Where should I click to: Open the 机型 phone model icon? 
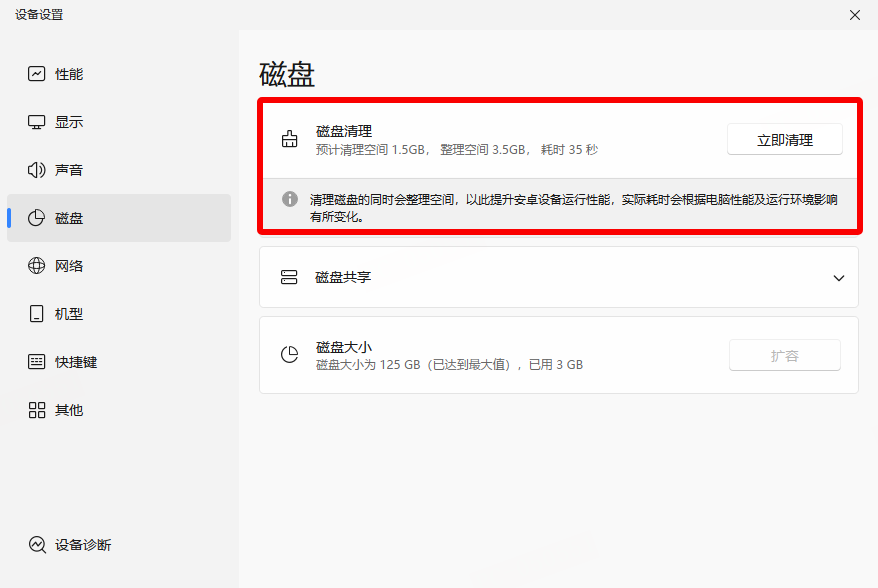pos(37,314)
